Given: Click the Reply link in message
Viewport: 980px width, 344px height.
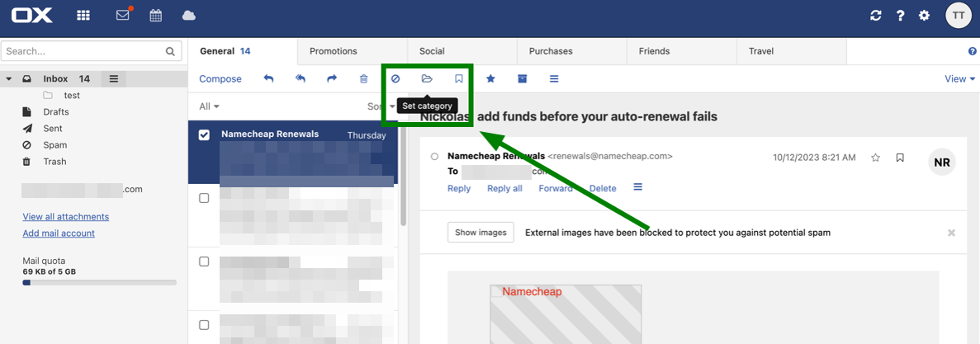Looking at the screenshot, I should [x=459, y=188].
